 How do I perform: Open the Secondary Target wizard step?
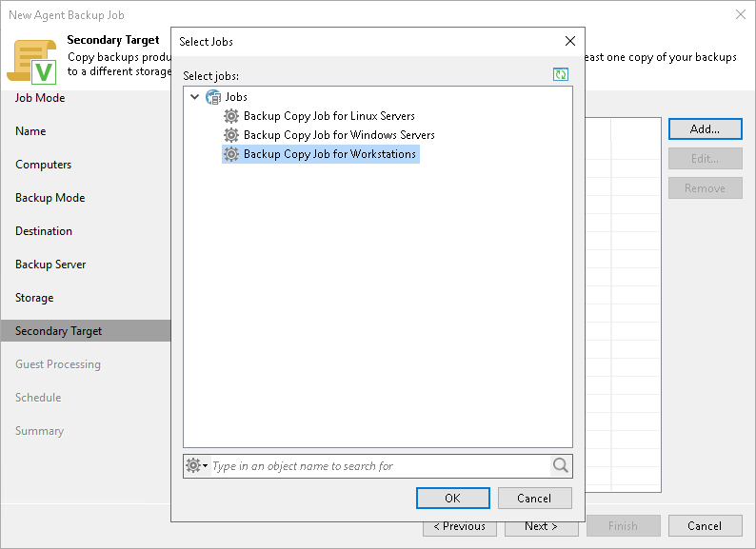pyautogui.click(x=86, y=331)
